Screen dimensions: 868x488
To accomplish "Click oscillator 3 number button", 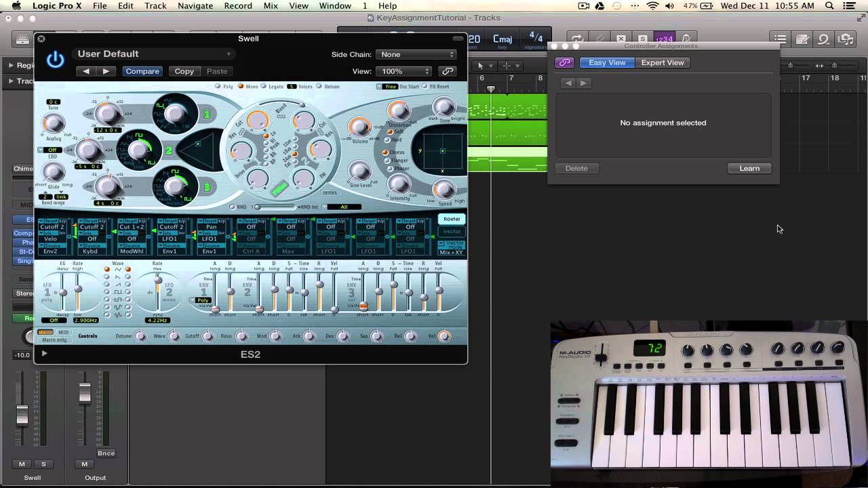I will (207, 186).
